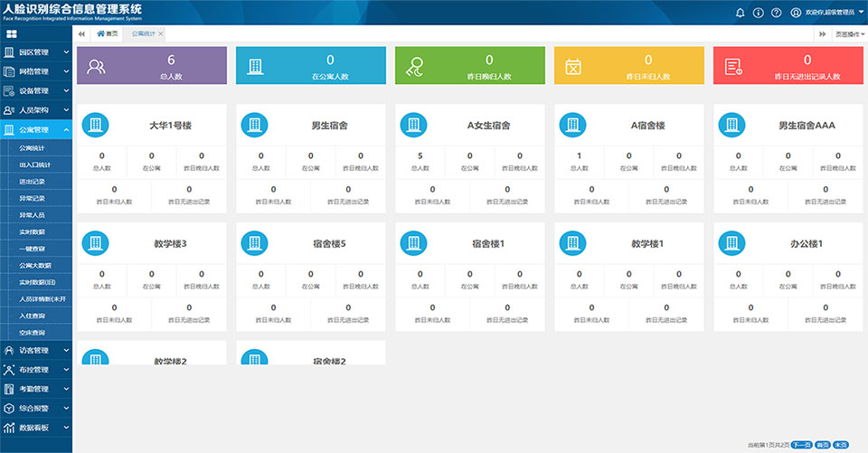Go to next page with 下一页
This screenshot has height=453, width=868.
[800, 445]
